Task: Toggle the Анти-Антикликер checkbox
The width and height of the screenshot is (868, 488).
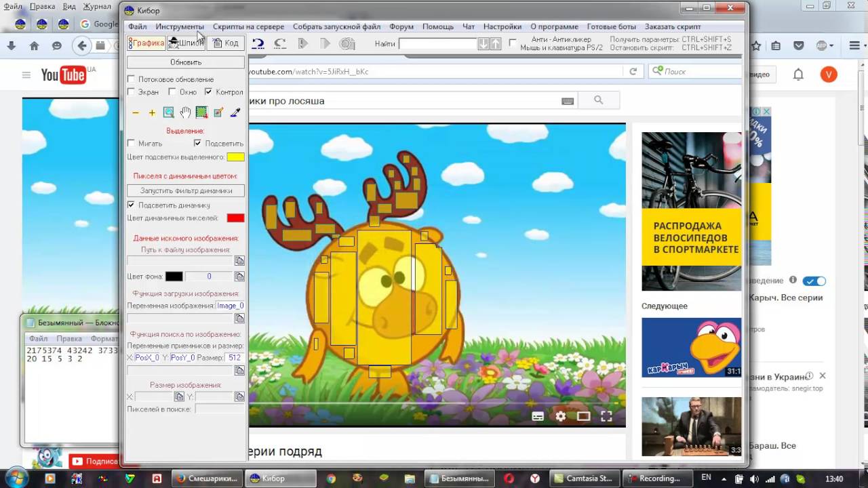Action: point(513,43)
